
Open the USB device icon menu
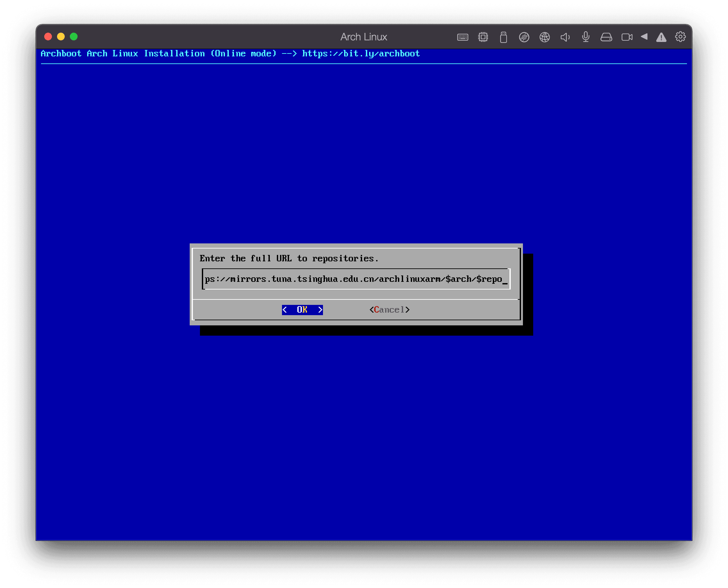pyautogui.click(x=504, y=37)
